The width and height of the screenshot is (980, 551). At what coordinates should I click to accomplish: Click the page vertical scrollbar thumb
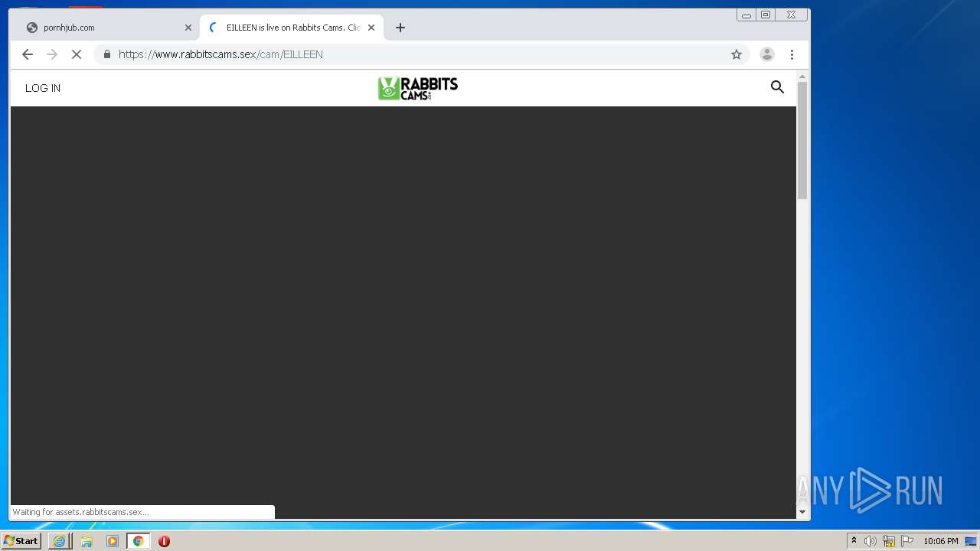point(802,140)
